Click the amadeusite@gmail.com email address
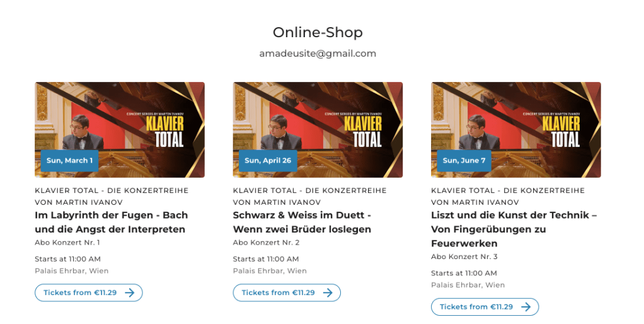Screen dimensions: 644x324 318,54
